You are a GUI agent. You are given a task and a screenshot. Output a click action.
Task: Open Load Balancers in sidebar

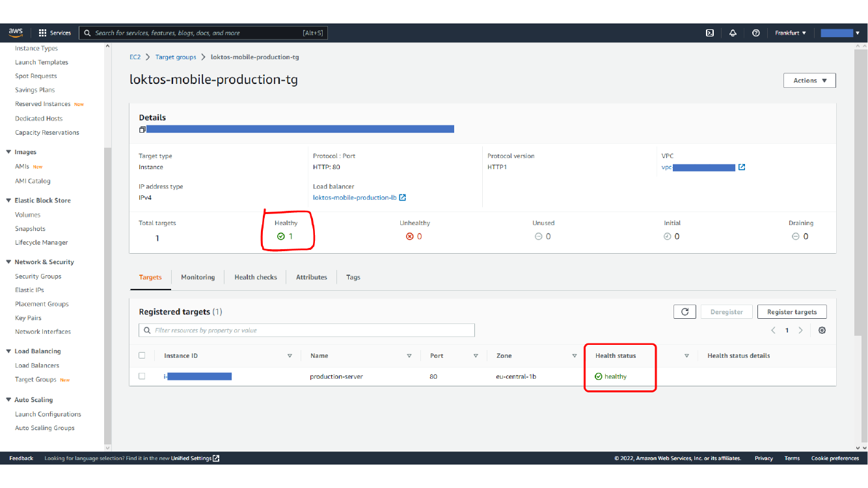pos(37,366)
